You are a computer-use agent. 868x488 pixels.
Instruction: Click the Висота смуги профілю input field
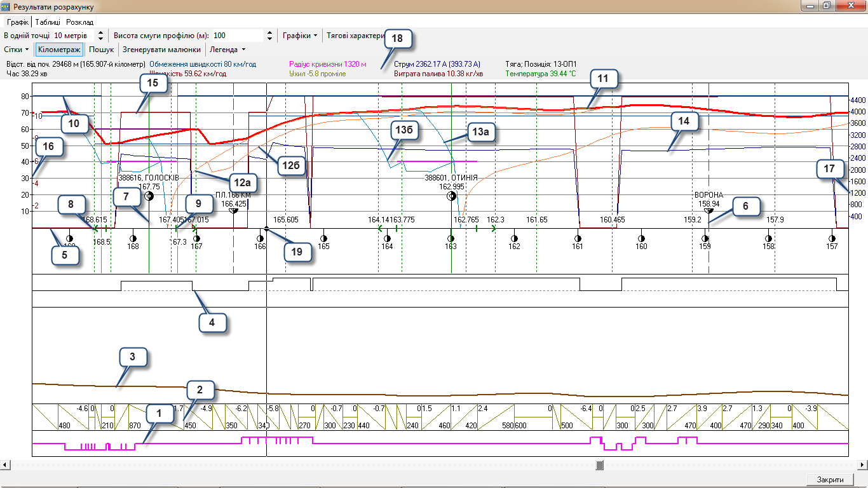click(x=236, y=36)
